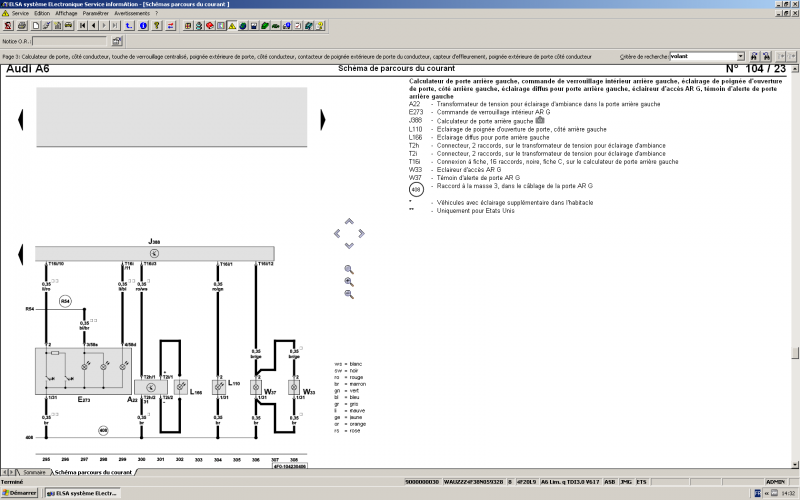The height and width of the screenshot is (500, 800).
Task: Go to first page with the skip-back arrow
Action: (x=83, y=26)
